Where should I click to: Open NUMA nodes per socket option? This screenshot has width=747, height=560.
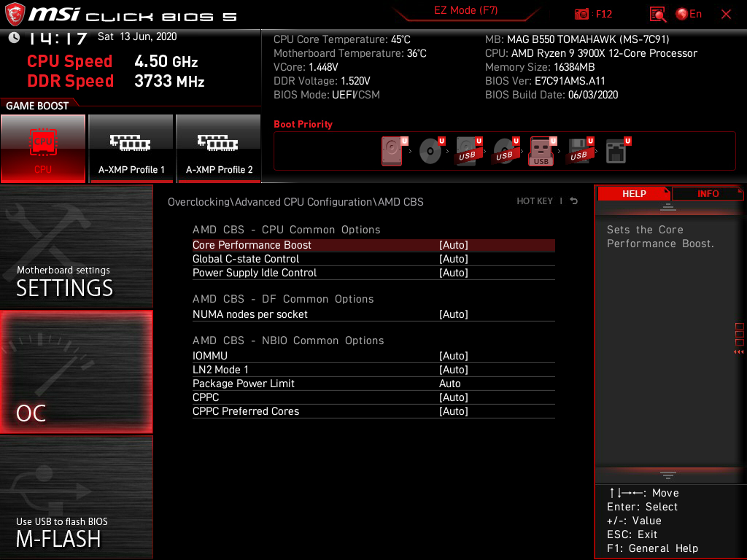[x=373, y=314]
